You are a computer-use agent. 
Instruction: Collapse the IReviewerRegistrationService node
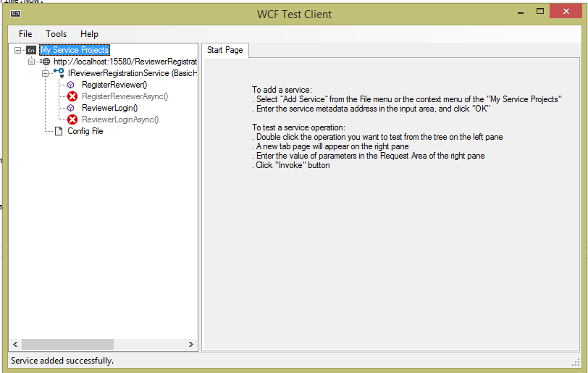click(x=46, y=73)
